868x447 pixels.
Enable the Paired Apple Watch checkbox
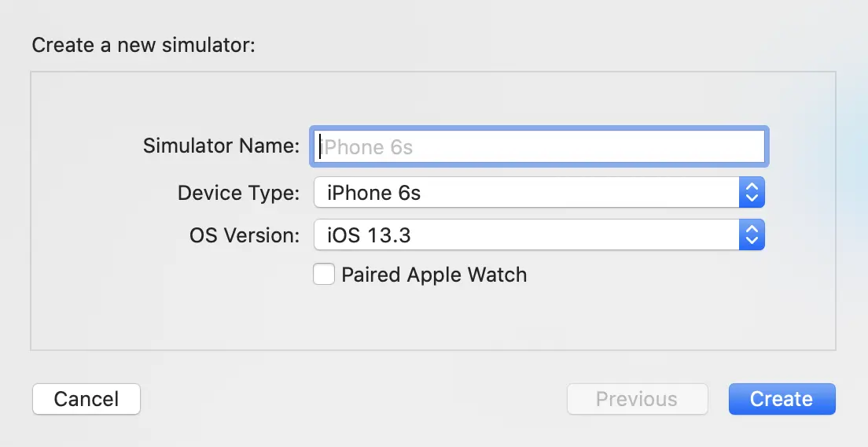(x=324, y=275)
